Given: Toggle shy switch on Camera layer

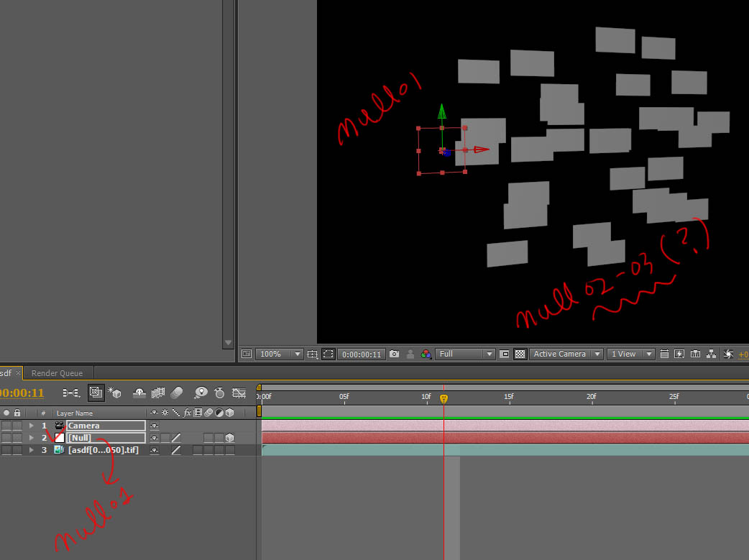Looking at the screenshot, I should 154,426.
